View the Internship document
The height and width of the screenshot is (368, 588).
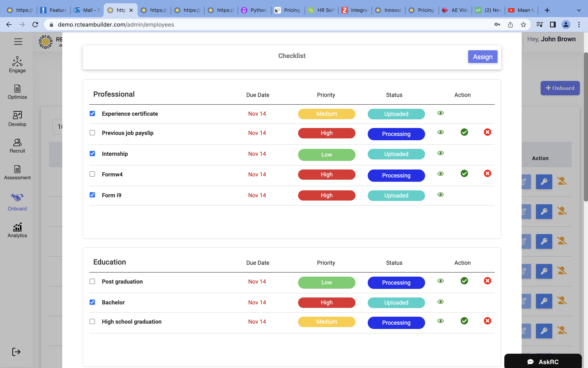[440, 153]
